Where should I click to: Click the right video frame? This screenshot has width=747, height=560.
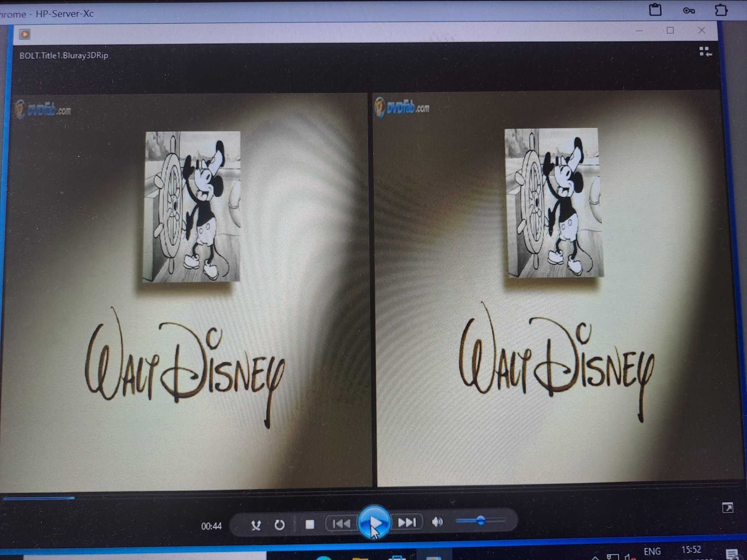pyautogui.click(x=558, y=287)
